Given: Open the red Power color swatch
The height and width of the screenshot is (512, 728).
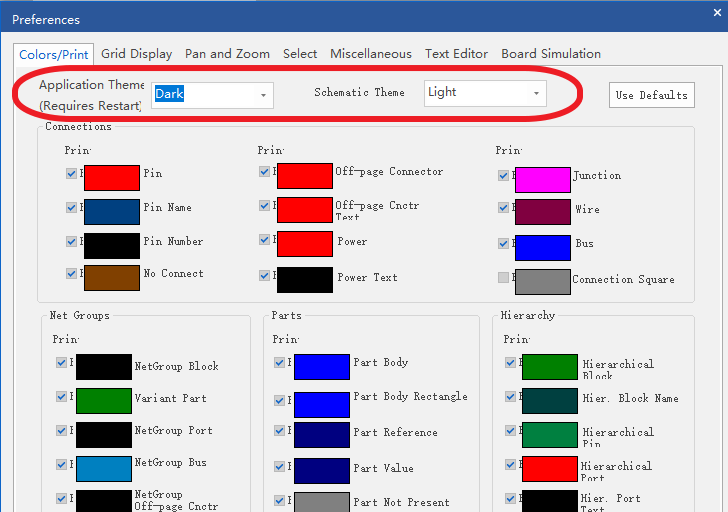Looking at the screenshot, I should [304, 244].
